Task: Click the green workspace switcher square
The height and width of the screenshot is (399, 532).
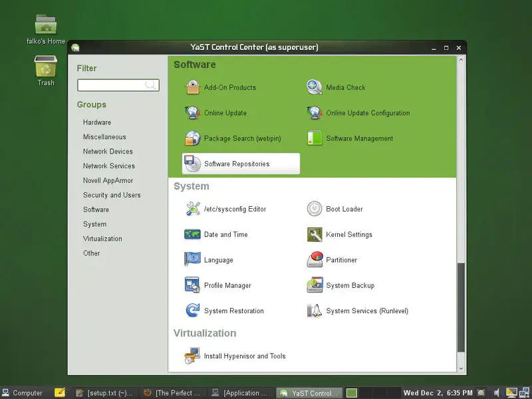Action: pos(352,393)
